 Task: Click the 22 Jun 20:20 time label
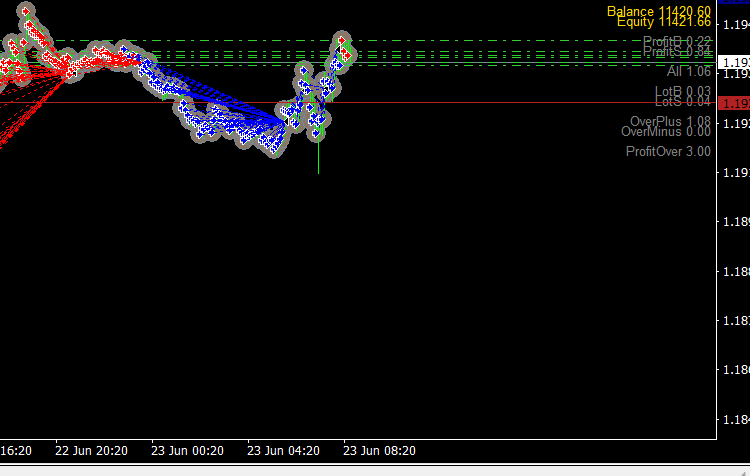tap(91, 451)
